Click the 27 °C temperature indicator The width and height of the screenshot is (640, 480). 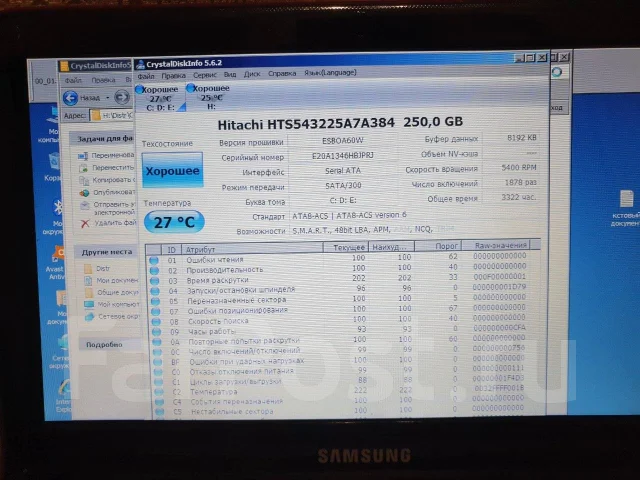174,222
